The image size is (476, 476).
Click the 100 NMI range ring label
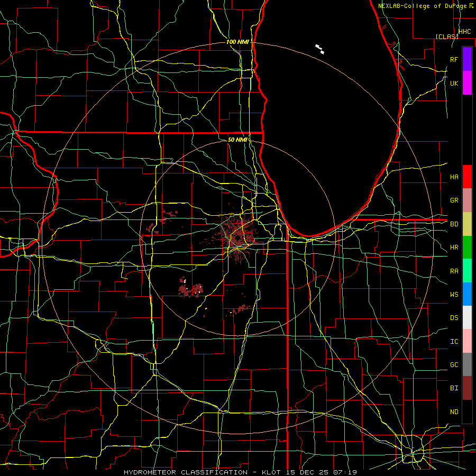tap(237, 42)
